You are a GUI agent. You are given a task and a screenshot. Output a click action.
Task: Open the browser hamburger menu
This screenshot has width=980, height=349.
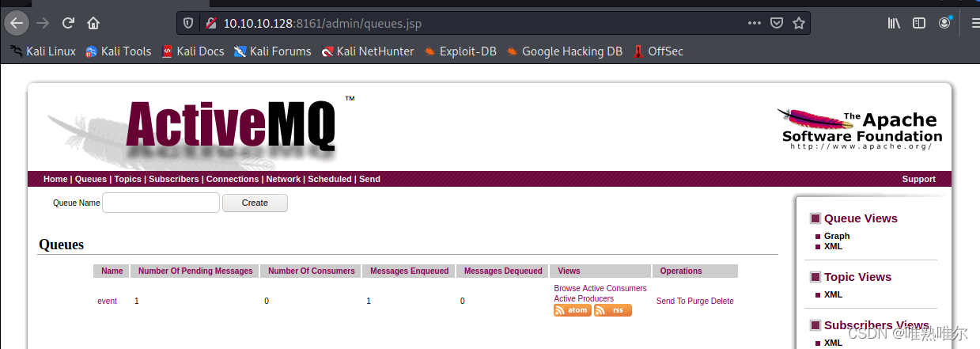point(974,24)
